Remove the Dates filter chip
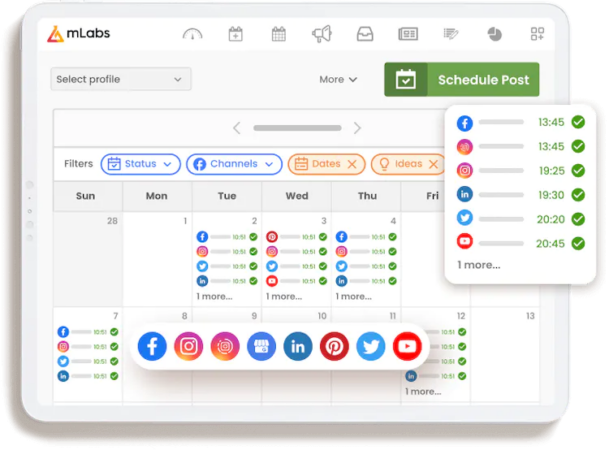This screenshot has width=609, height=450. point(350,164)
